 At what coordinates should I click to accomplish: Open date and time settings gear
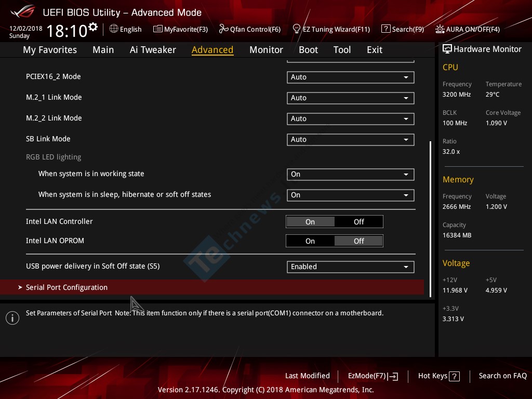[92, 26]
